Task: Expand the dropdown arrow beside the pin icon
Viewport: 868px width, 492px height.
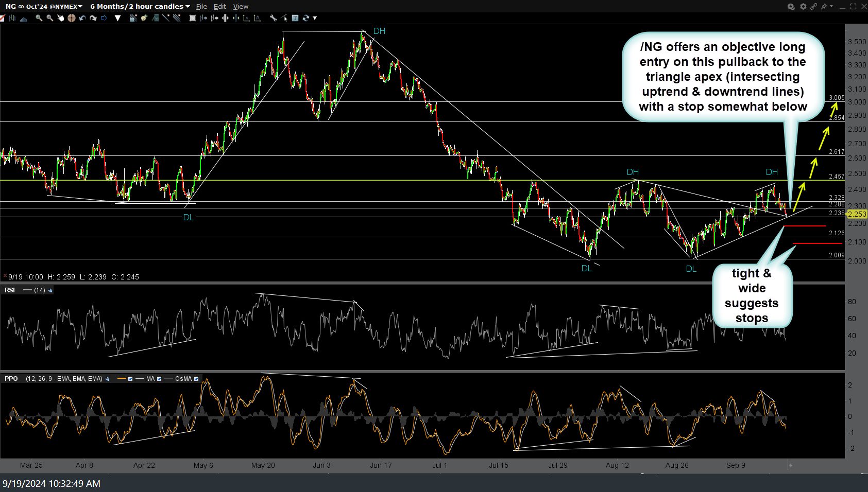Action: pyautogui.click(x=831, y=6)
